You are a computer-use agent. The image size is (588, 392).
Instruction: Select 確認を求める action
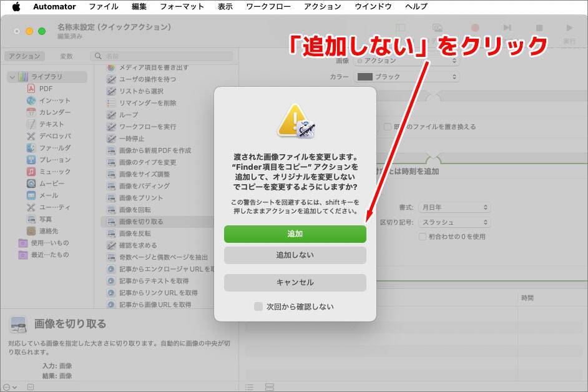138,245
